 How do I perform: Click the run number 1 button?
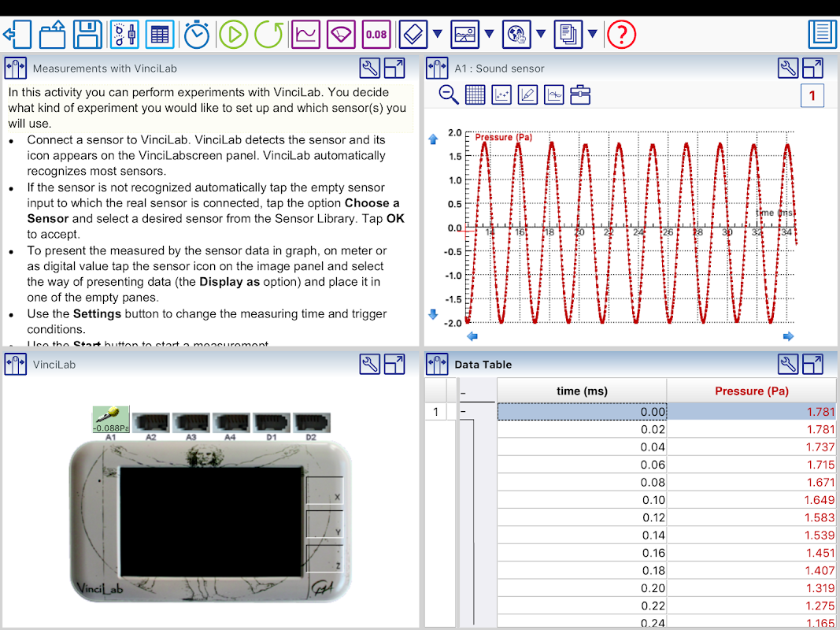click(812, 96)
